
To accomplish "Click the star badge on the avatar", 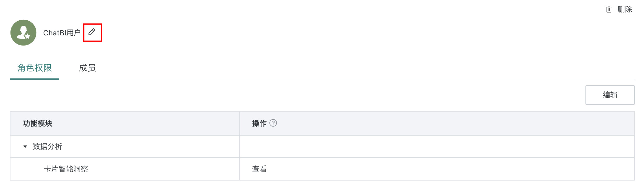I will pyautogui.click(x=27, y=36).
